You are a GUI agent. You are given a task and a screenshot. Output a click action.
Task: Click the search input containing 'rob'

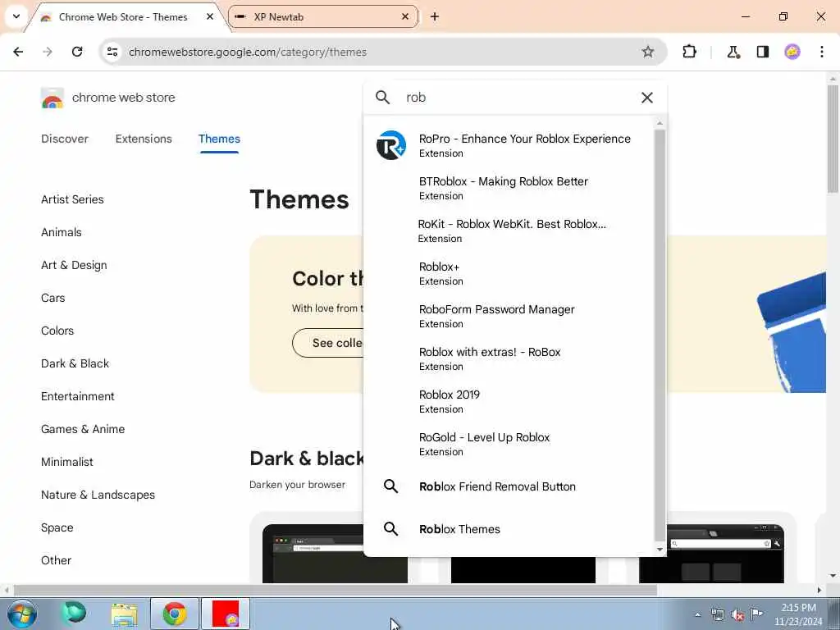point(517,98)
